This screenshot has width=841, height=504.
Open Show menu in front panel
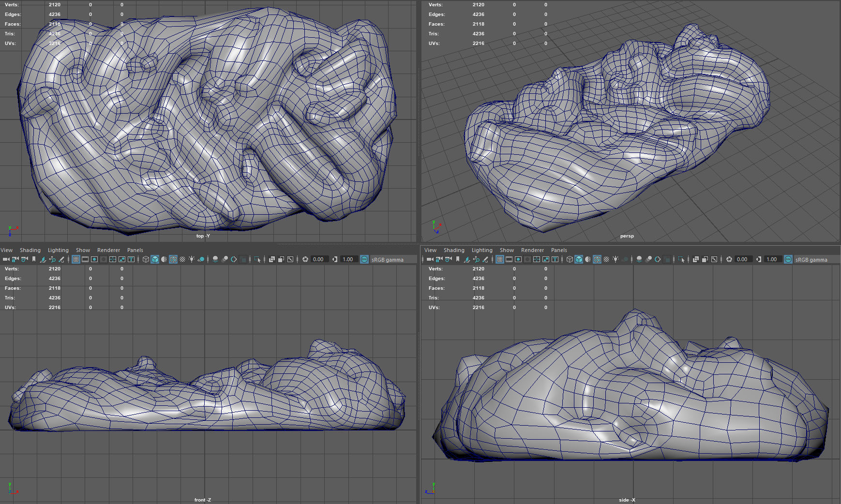pos(83,250)
